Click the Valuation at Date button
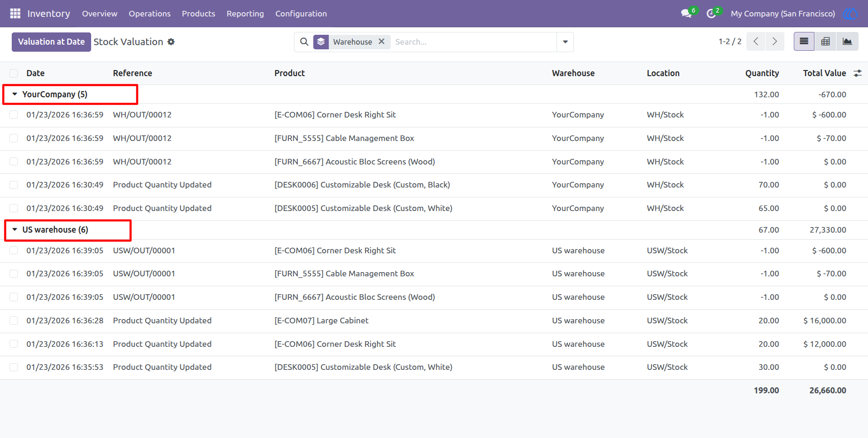868x438 pixels. 51,42
